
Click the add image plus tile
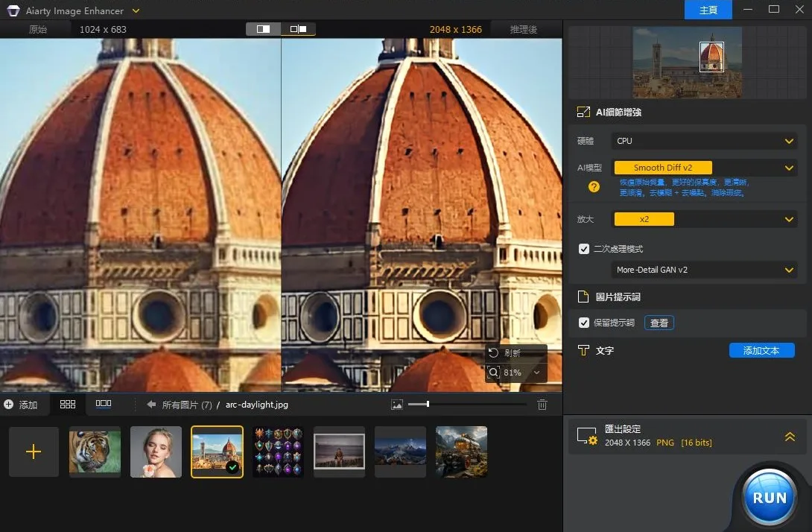[x=34, y=452]
